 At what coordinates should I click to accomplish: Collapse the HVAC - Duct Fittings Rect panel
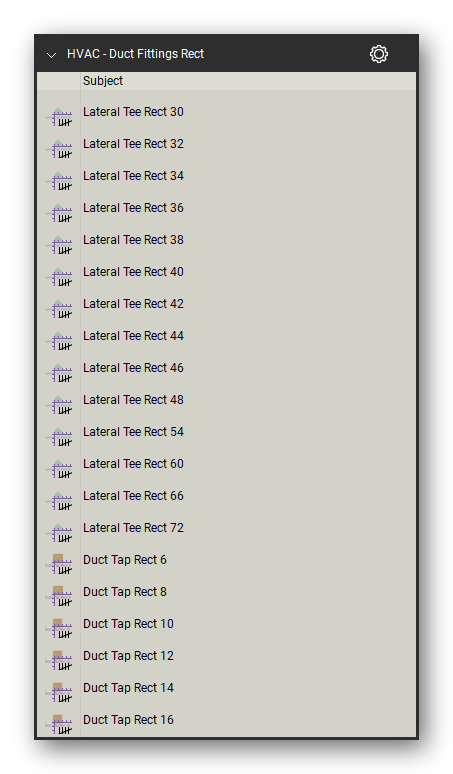[x=51, y=55]
